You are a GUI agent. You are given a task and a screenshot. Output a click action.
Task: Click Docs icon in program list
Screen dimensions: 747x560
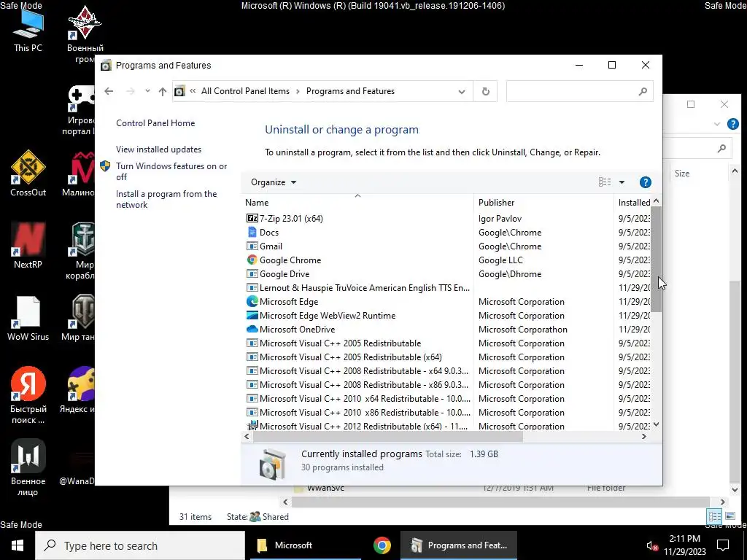click(252, 232)
